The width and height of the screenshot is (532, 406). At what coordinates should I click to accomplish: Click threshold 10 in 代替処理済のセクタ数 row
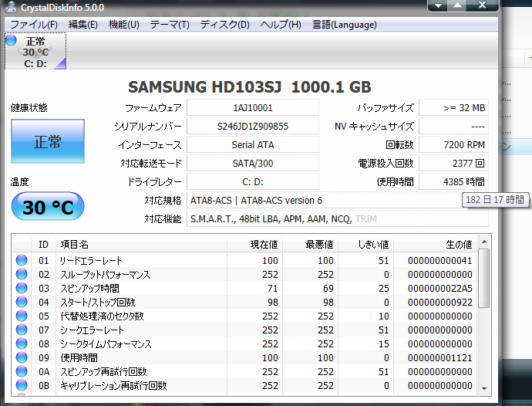383,316
